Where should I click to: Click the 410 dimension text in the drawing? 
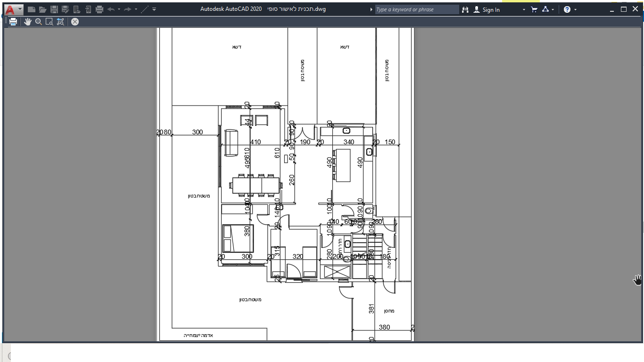pyautogui.click(x=256, y=142)
